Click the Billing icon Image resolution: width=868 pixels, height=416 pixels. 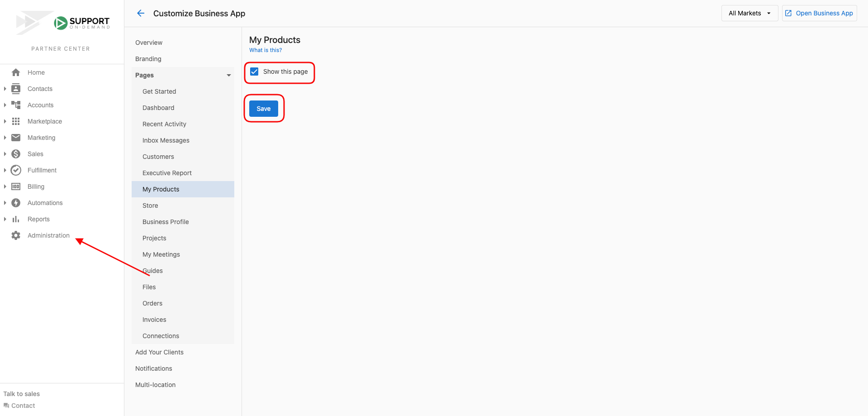click(x=16, y=186)
